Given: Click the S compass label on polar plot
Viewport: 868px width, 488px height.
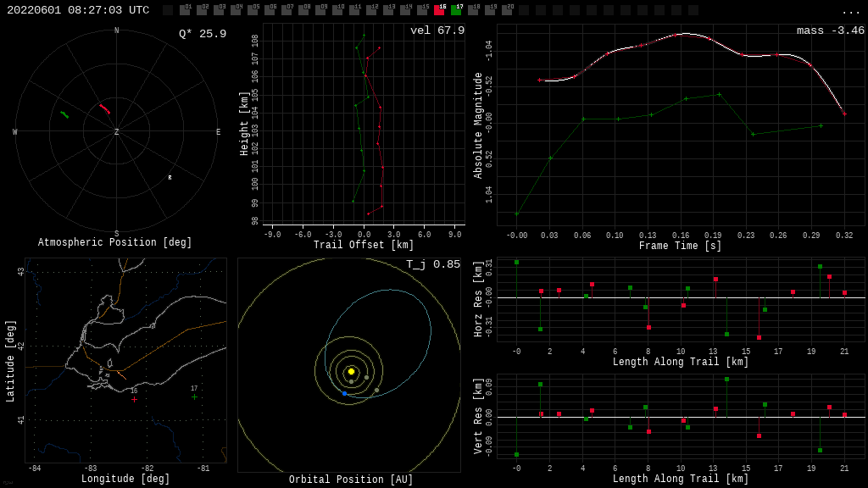Looking at the screenshot, I should 116,234.
